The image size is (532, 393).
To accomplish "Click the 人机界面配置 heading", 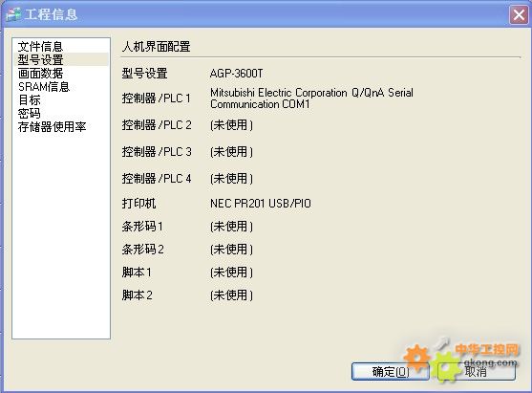I will tap(156, 47).
